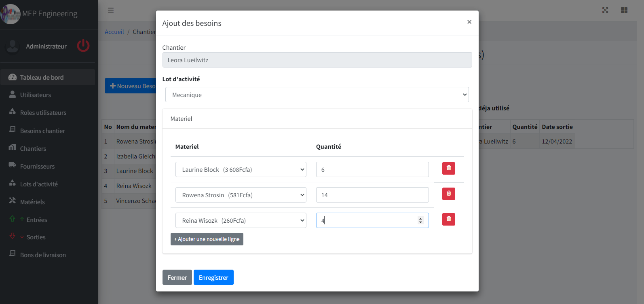Open the Rowena Strosin material dropdown
Viewport: 644px width, 304px height.
coord(241,195)
